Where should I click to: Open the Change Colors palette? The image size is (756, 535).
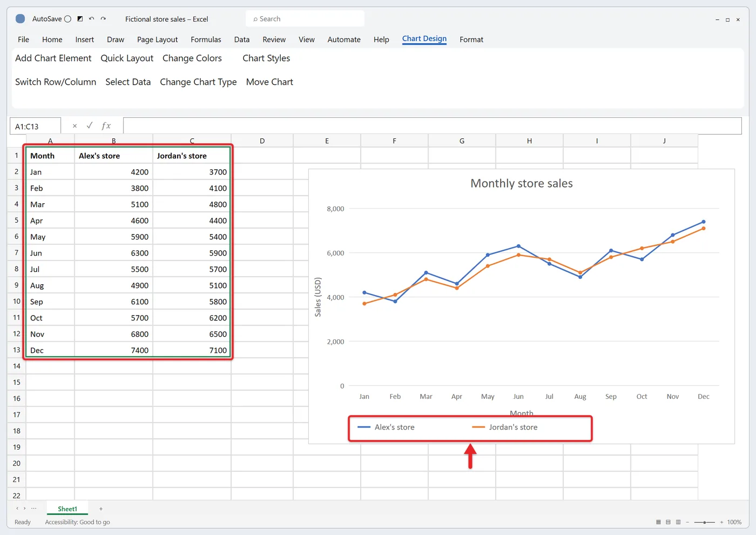tap(192, 58)
